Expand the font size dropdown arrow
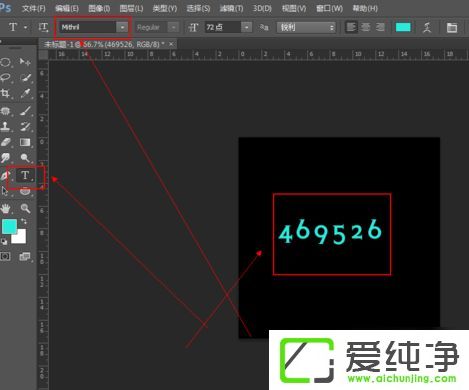The image size is (469, 390). [247, 27]
